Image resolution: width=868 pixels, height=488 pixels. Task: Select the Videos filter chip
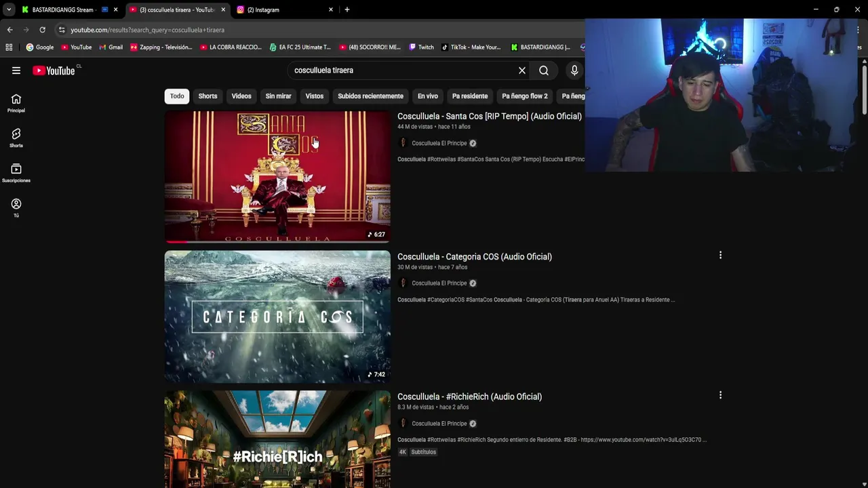click(x=241, y=96)
